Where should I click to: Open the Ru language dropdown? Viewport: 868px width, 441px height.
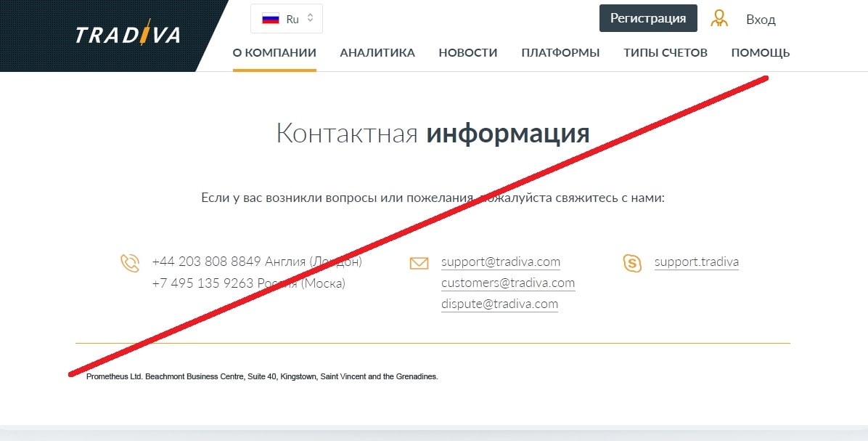(286, 19)
